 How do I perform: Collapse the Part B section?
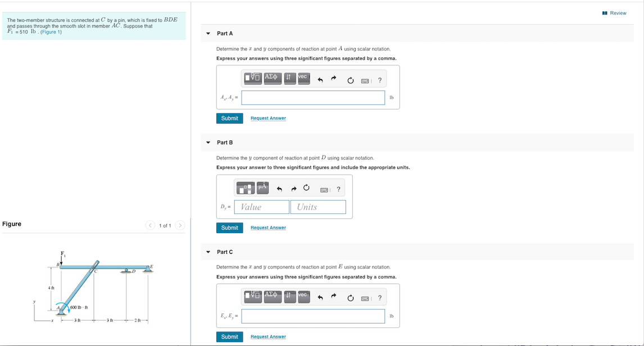[x=208, y=142]
